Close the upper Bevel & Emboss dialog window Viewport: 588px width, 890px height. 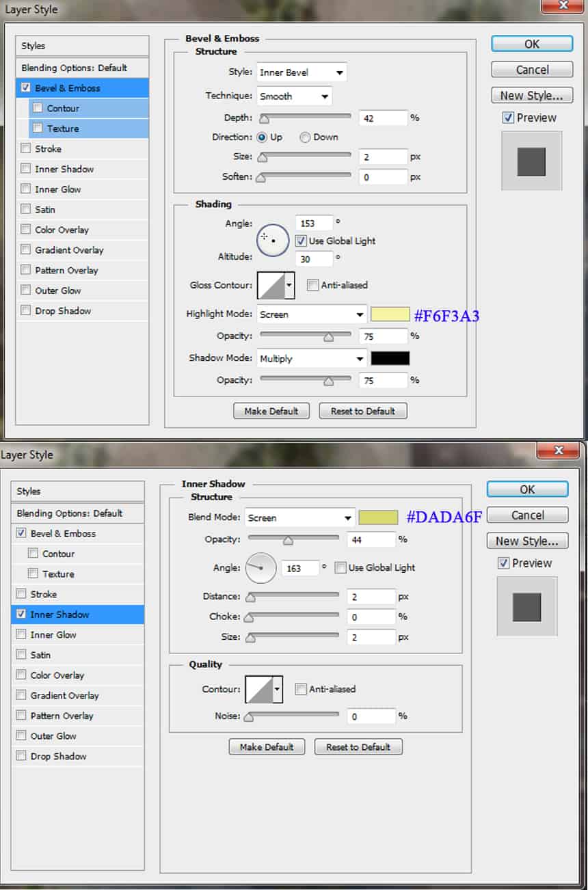563,7
